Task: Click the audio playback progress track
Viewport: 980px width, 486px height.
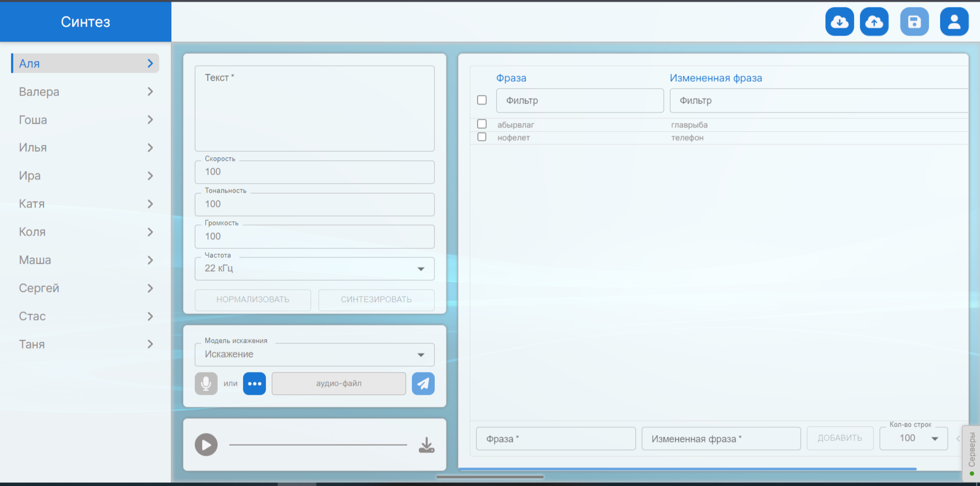Action: pos(318,445)
